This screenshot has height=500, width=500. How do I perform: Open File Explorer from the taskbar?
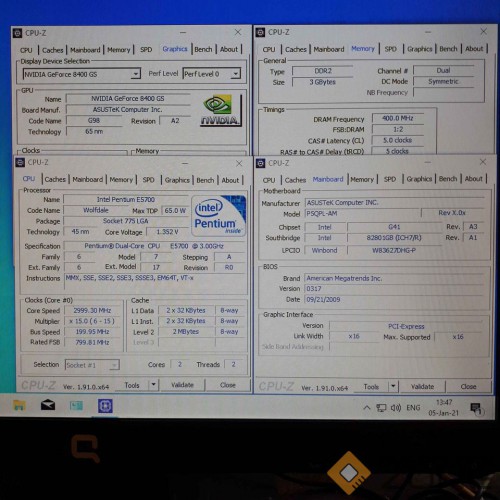[19, 406]
